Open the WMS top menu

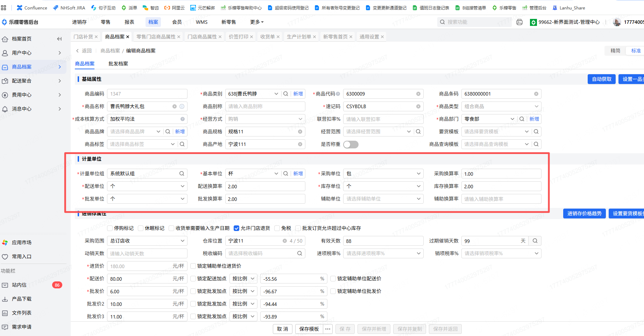[202, 22]
